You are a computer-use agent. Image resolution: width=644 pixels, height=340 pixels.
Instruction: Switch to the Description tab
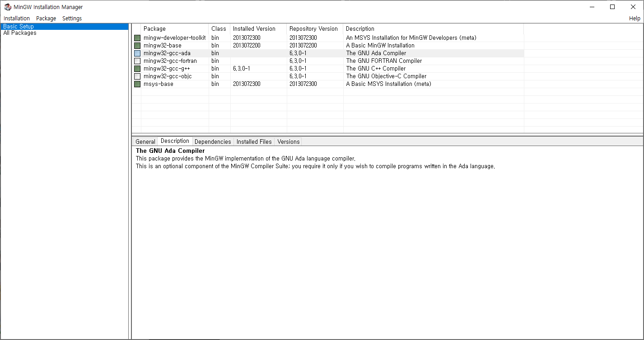[x=175, y=141]
